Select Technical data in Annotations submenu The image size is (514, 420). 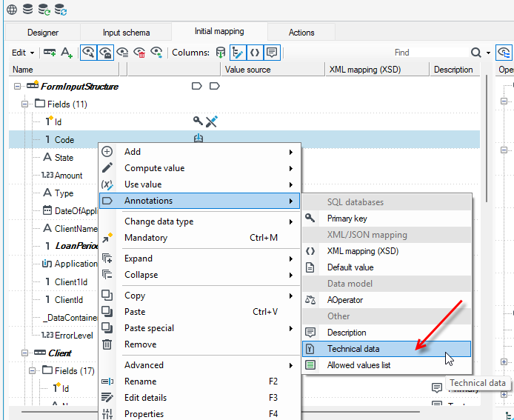click(x=387, y=349)
